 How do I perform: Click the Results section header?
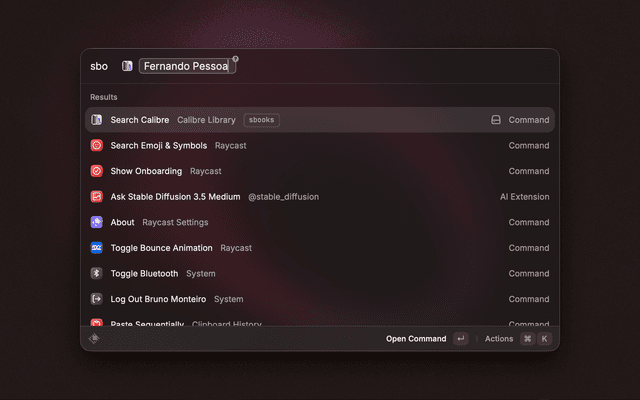click(104, 97)
